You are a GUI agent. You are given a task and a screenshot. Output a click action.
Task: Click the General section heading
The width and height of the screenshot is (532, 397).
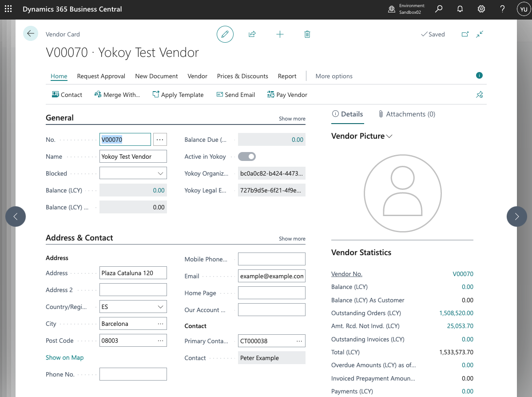(x=60, y=118)
